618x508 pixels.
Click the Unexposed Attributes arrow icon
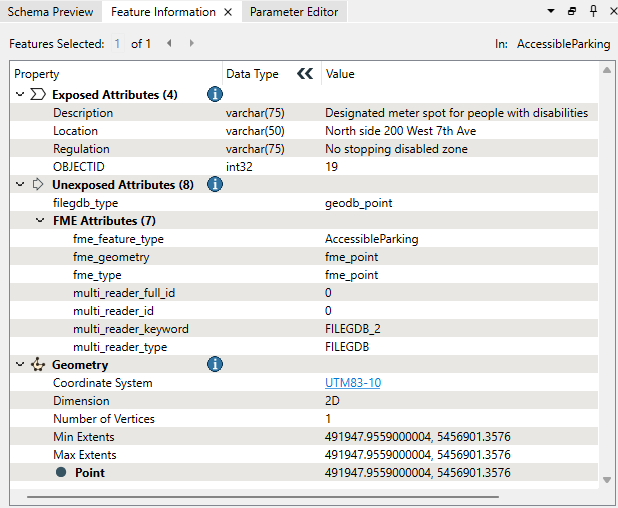tap(38, 184)
